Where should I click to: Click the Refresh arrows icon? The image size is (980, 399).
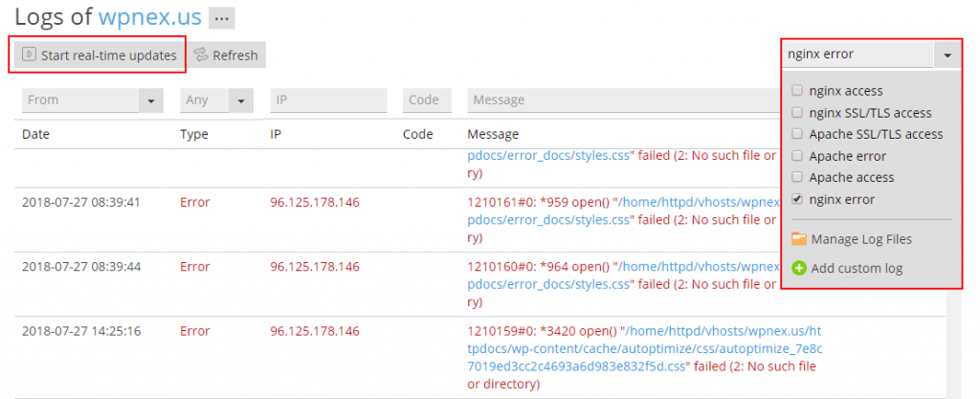(x=201, y=55)
